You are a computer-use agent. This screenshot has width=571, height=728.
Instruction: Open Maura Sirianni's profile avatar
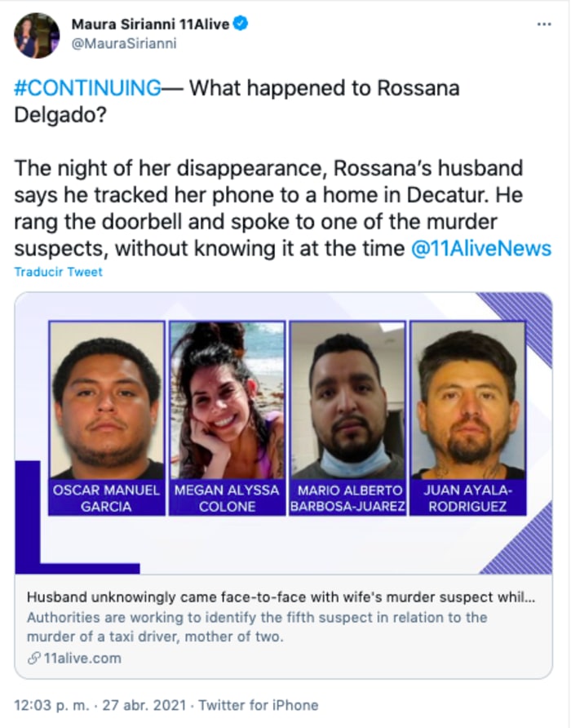click(x=37, y=35)
